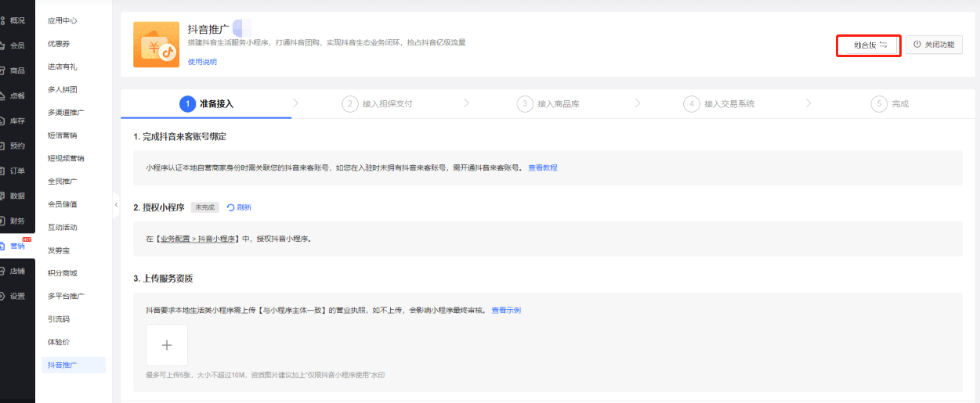
Task: Click the 刷新 refresh link
Action: [x=239, y=207]
